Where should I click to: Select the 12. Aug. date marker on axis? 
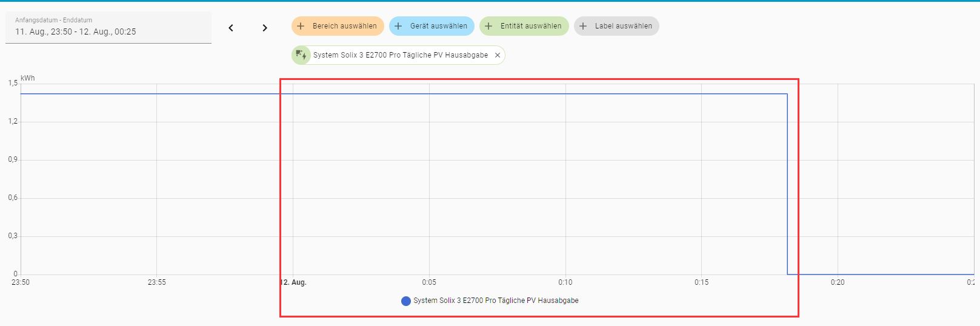294,282
